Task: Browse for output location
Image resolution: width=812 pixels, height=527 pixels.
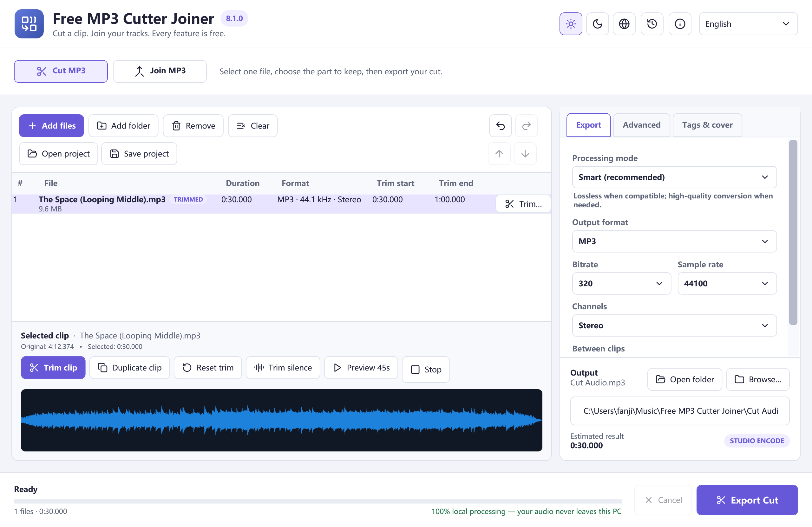Action: click(758, 379)
